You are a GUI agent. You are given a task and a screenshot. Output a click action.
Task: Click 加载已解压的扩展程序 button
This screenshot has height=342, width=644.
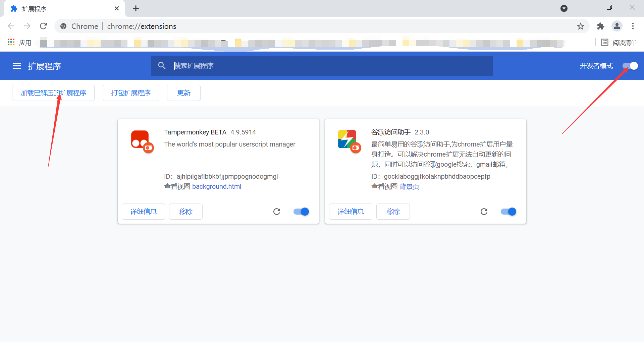pos(53,93)
